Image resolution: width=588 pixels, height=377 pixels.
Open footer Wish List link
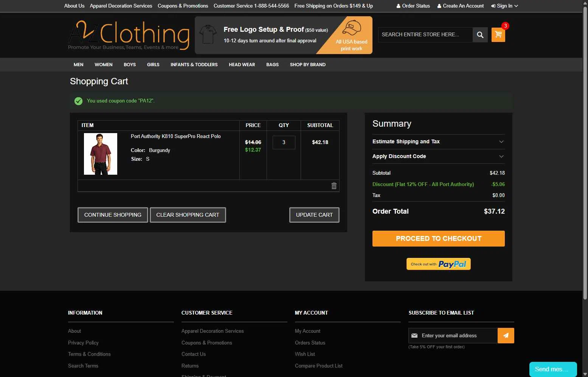[x=305, y=354]
